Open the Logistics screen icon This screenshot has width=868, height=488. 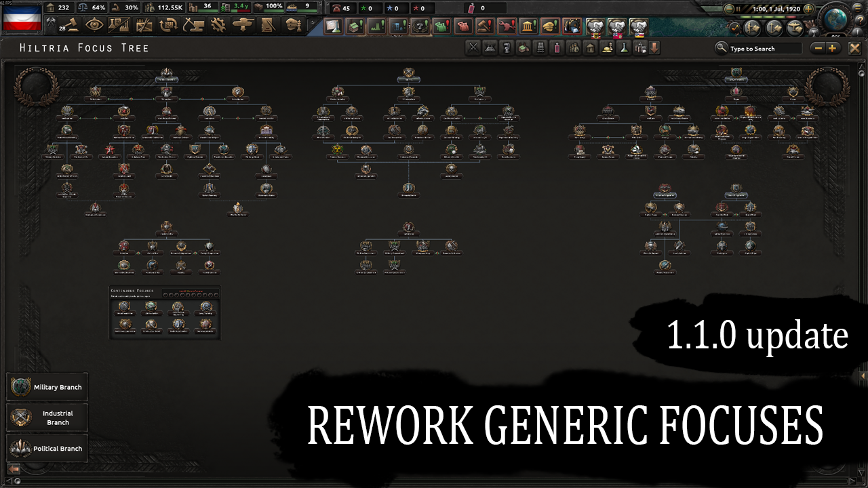pyautogui.click(x=268, y=25)
